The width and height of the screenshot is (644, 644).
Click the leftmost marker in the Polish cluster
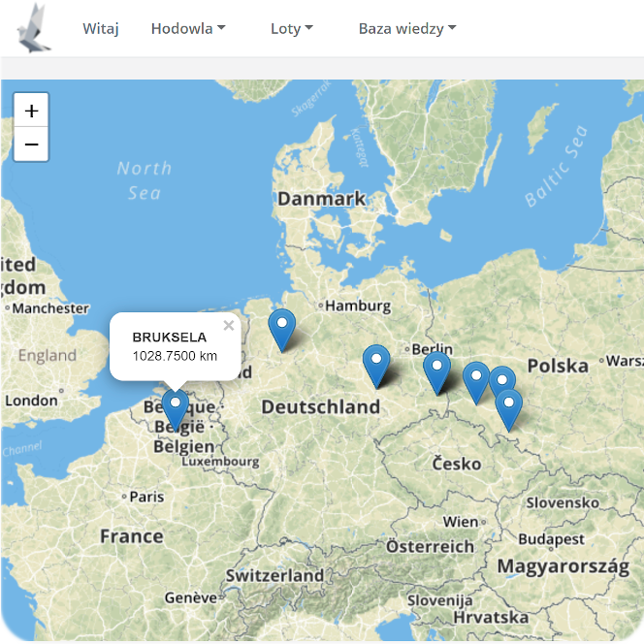coord(475,380)
